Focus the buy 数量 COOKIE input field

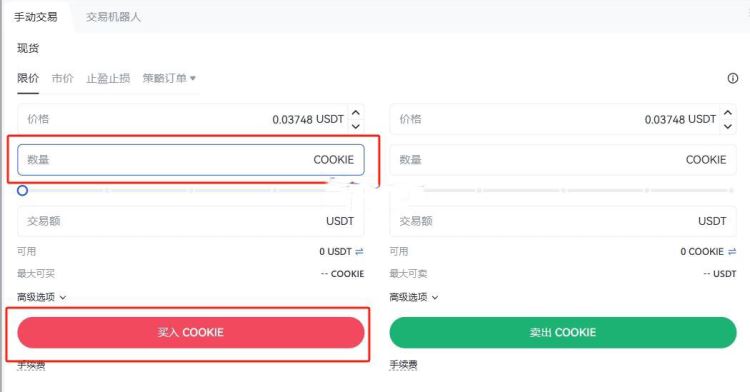(x=191, y=160)
